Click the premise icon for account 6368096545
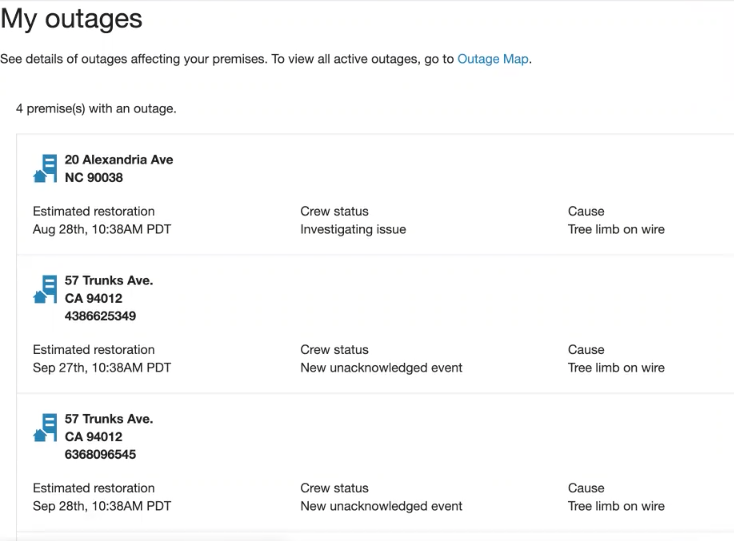Viewport: 734px width, 541px height. pos(45,428)
